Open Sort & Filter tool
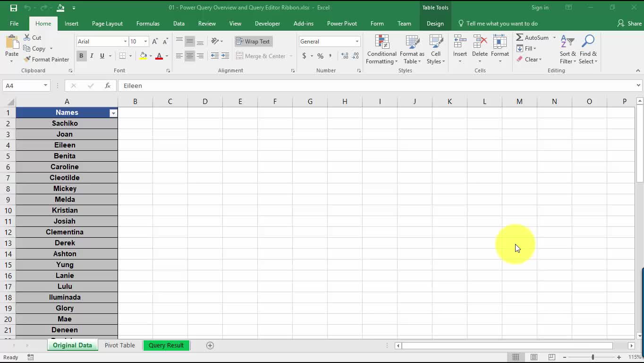 (568, 49)
